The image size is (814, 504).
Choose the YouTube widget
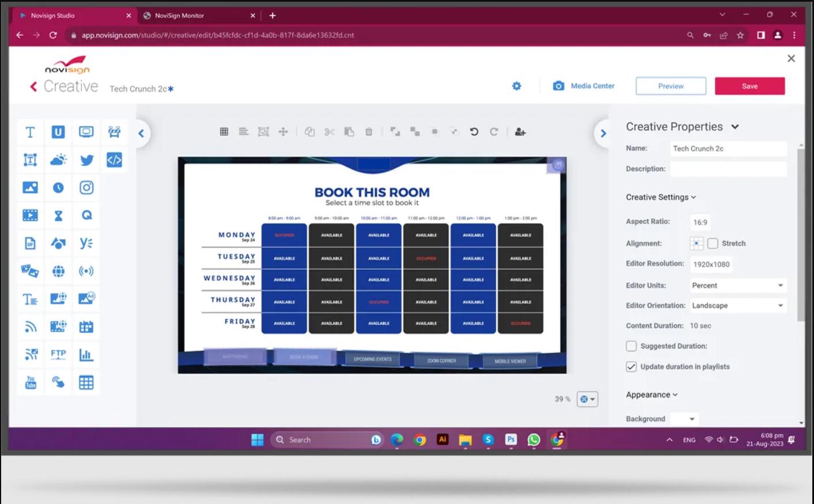31,382
